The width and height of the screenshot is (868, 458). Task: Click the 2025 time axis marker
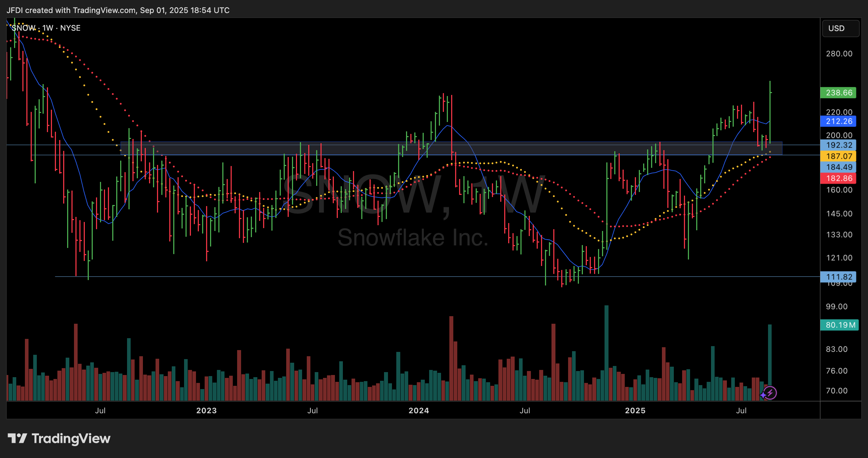pos(635,411)
